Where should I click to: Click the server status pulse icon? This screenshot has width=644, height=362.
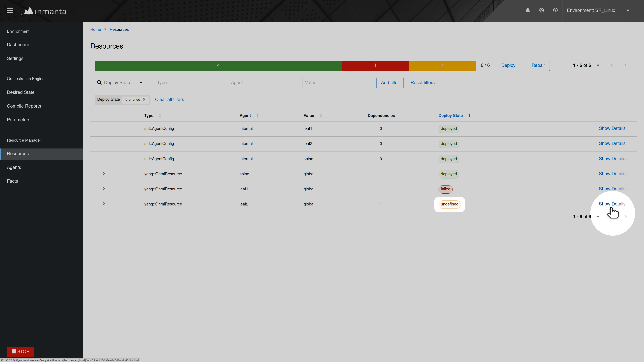coord(542,11)
